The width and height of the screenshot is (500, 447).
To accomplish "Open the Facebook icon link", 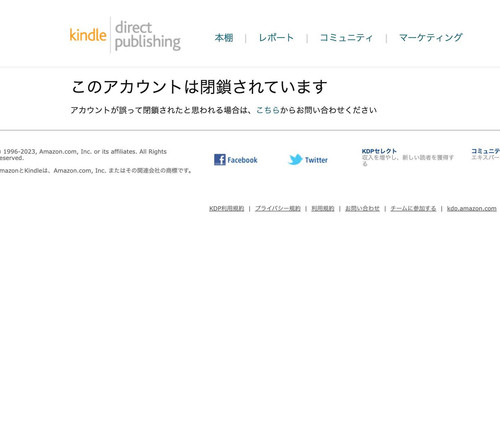I will (220, 160).
